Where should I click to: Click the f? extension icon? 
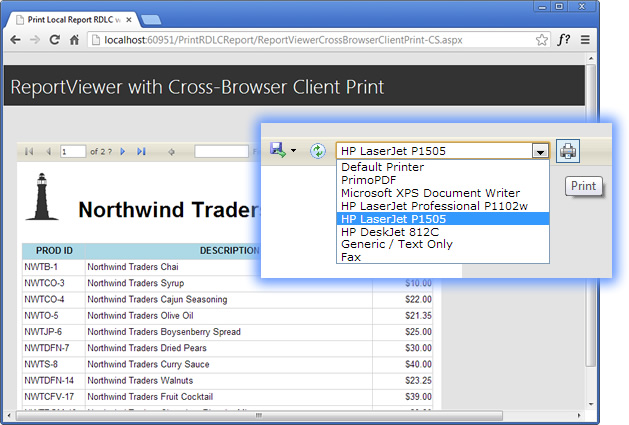[564, 39]
